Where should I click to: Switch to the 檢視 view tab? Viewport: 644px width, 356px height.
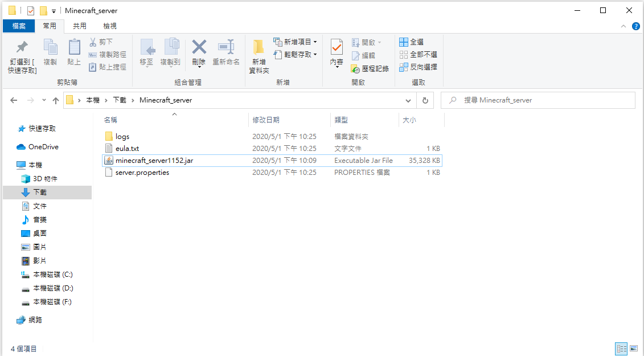110,26
